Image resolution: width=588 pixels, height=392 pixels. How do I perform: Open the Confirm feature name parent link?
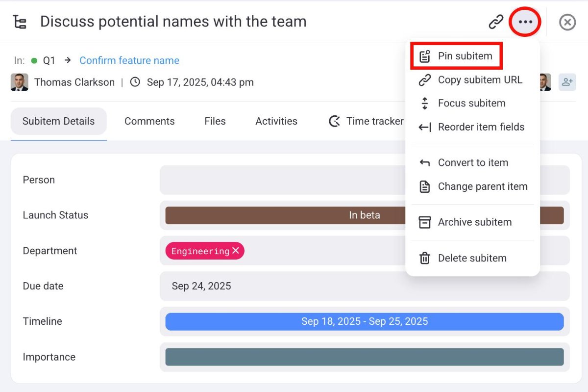pos(129,60)
